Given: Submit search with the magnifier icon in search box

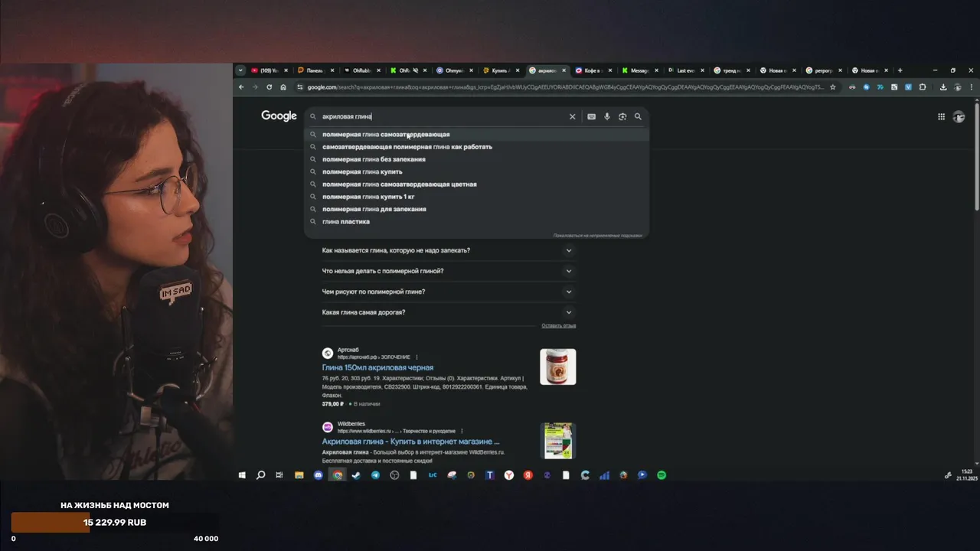Looking at the screenshot, I should click(x=638, y=116).
